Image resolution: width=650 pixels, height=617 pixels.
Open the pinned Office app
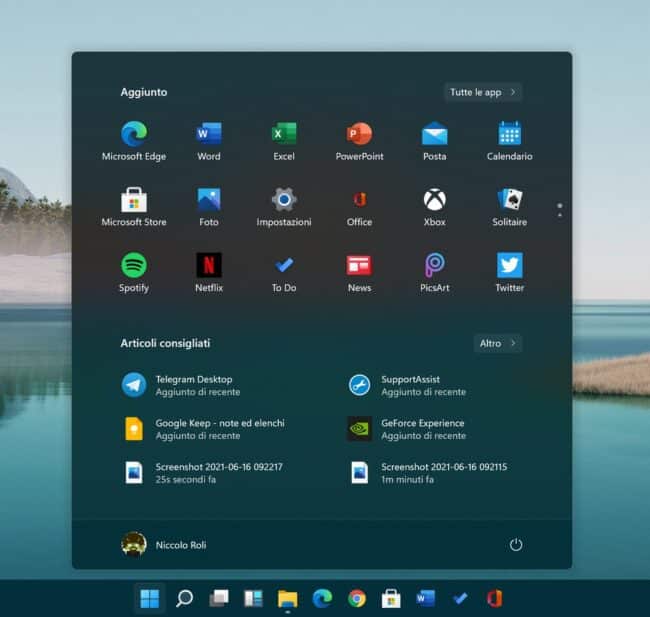point(359,206)
